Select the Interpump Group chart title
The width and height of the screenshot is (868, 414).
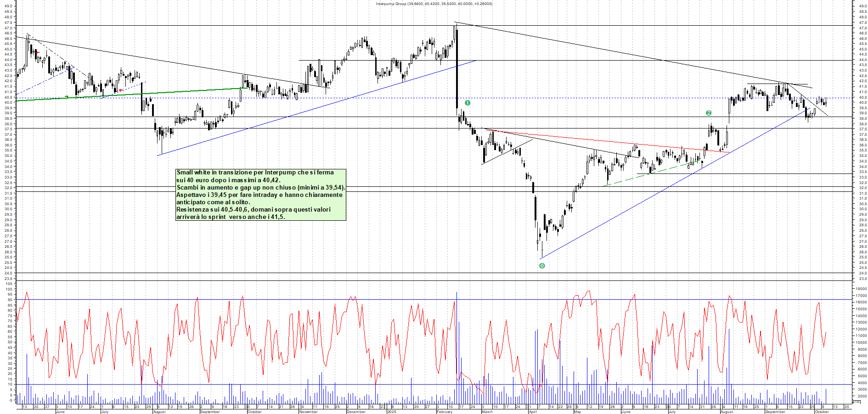tap(434, 4)
